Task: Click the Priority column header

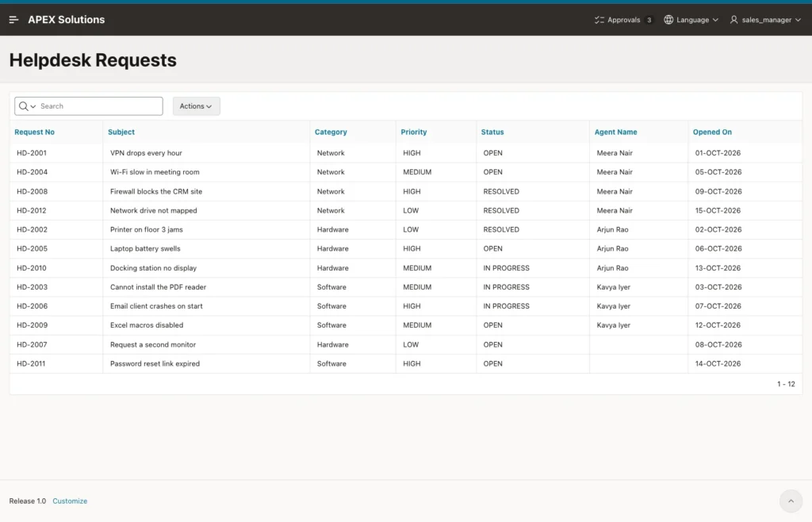Action: [414, 132]
